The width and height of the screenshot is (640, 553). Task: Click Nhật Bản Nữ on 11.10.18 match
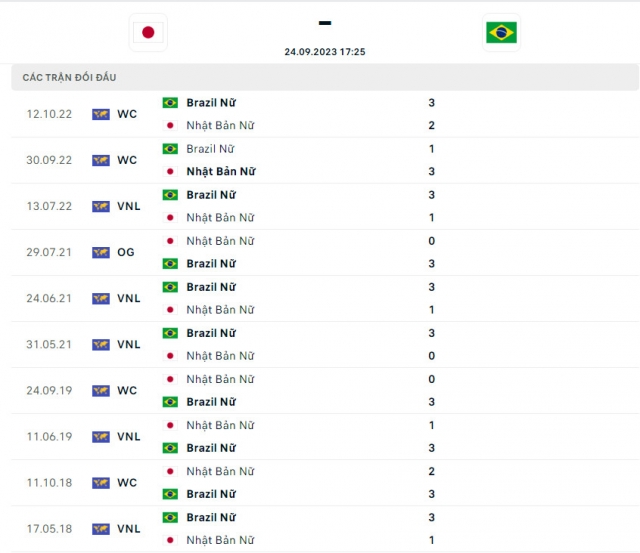point(220,471)
